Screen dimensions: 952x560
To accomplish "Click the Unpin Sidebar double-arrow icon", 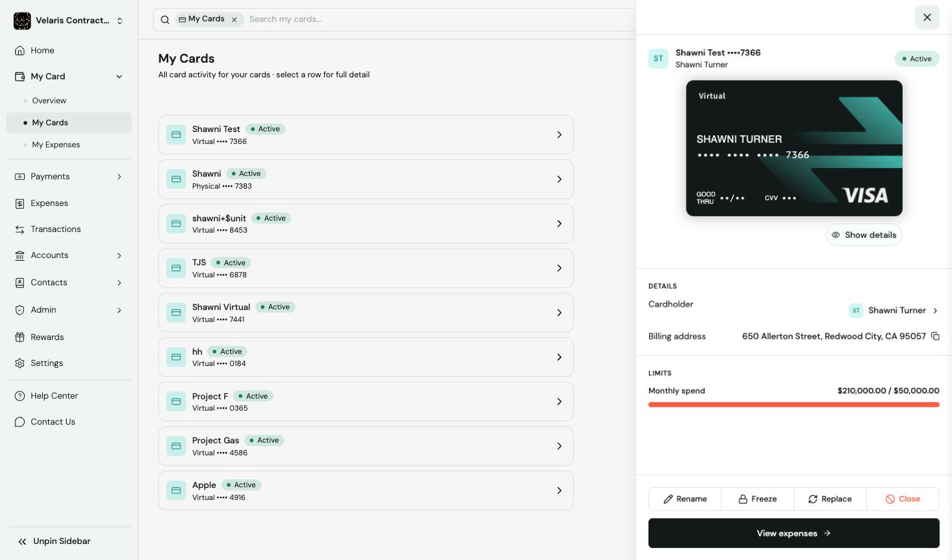I will 22,541.
